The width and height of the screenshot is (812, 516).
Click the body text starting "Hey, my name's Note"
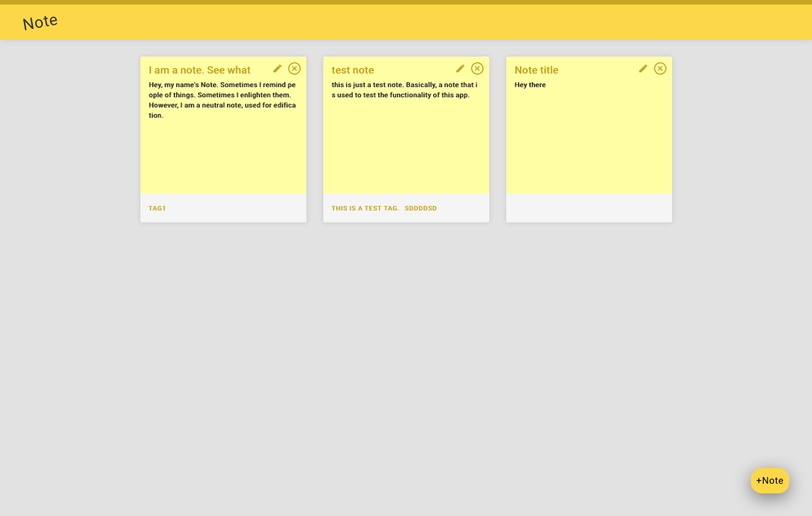222,100
